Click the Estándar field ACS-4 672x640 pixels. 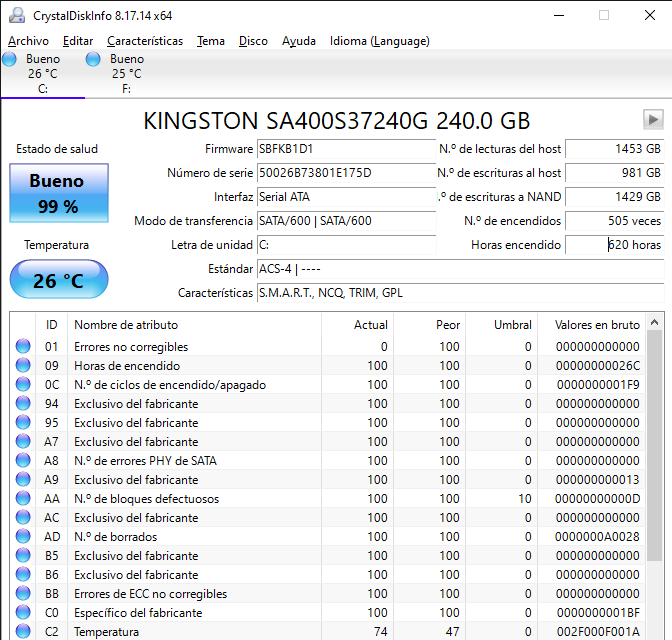(460, 269)
